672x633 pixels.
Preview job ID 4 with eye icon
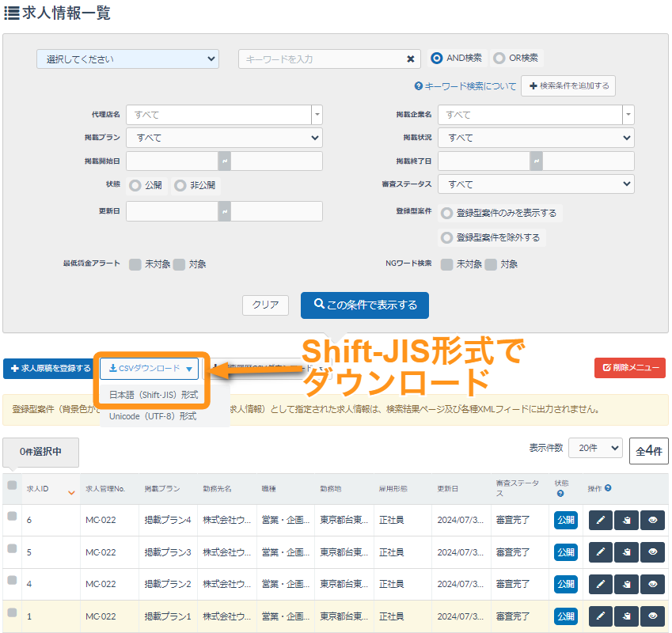[652, 584]
